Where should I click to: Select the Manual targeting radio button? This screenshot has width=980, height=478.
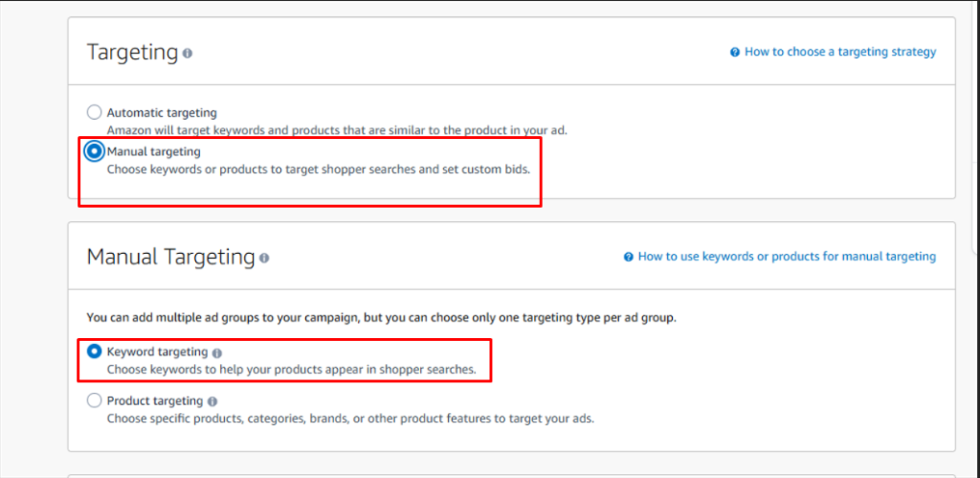coord(94,151)
